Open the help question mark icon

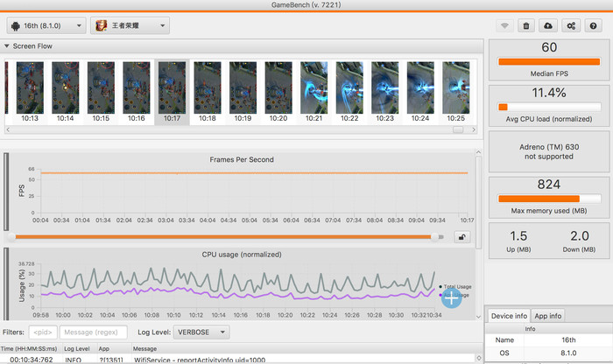(593, 25)
